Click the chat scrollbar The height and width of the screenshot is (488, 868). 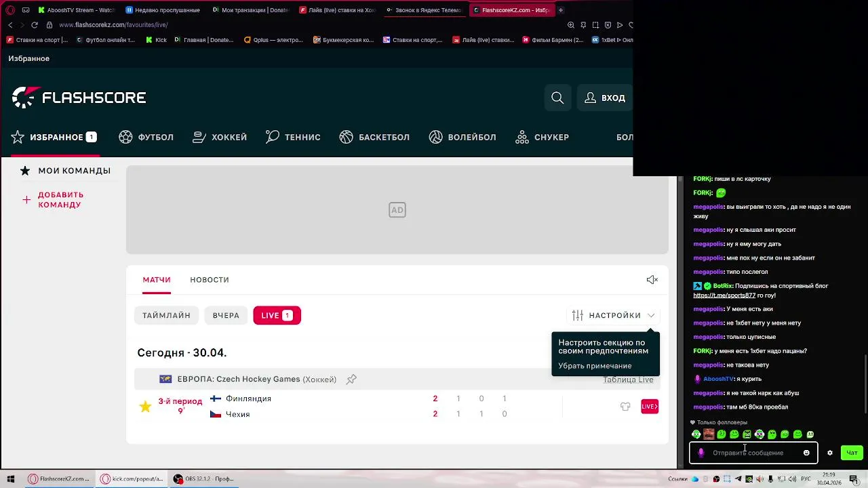coord(865,383)
